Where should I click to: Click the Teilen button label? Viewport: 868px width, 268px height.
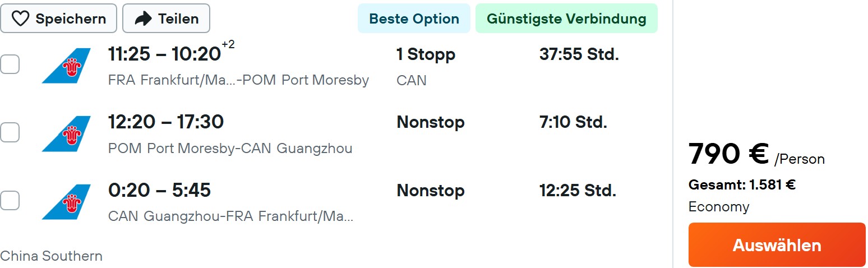click(x=178, y=19)
